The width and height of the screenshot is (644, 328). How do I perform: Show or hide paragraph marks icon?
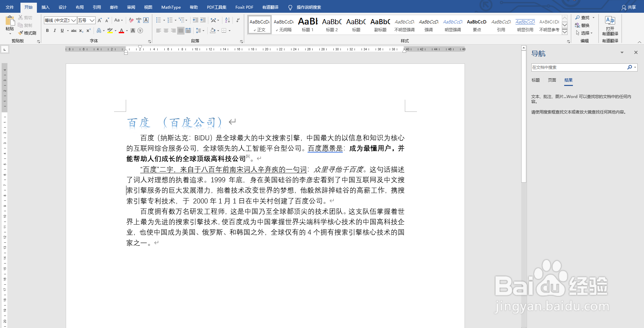point(238,20)
